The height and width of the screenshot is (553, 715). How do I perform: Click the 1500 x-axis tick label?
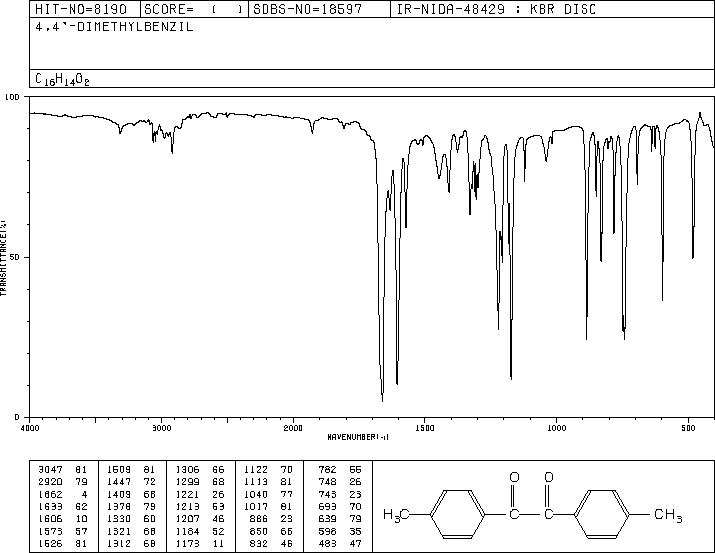tap(425, 428)
